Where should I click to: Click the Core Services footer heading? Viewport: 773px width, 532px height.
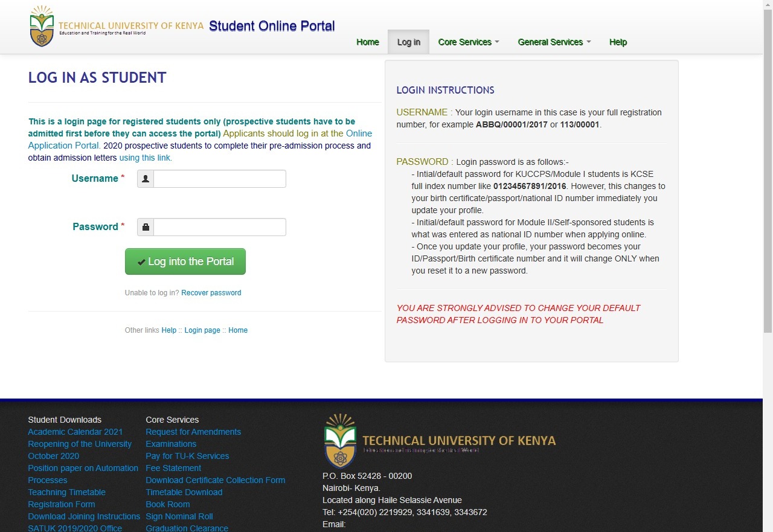click(172, 420)
